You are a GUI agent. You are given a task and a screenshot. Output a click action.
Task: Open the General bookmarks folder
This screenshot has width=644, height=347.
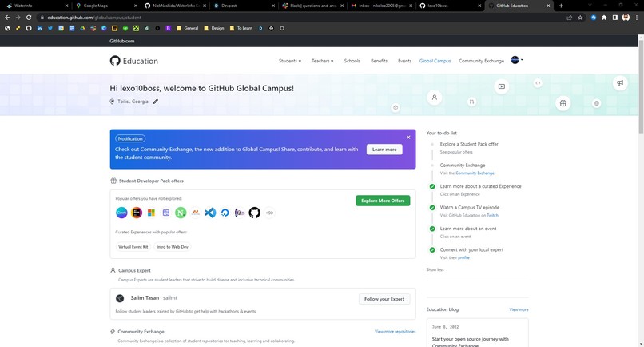(x=187, y=28)
